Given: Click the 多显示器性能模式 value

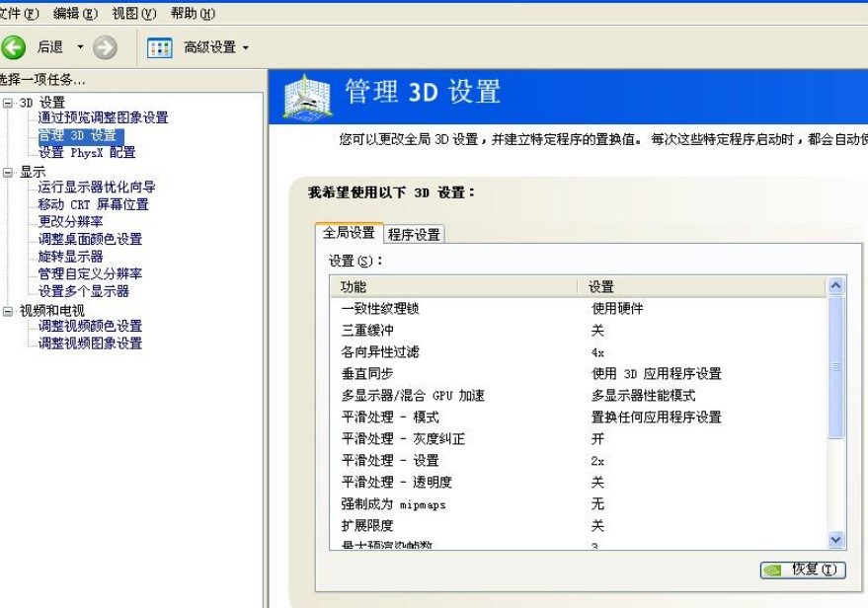Looking at the screenshot, I should coord(643,396).
